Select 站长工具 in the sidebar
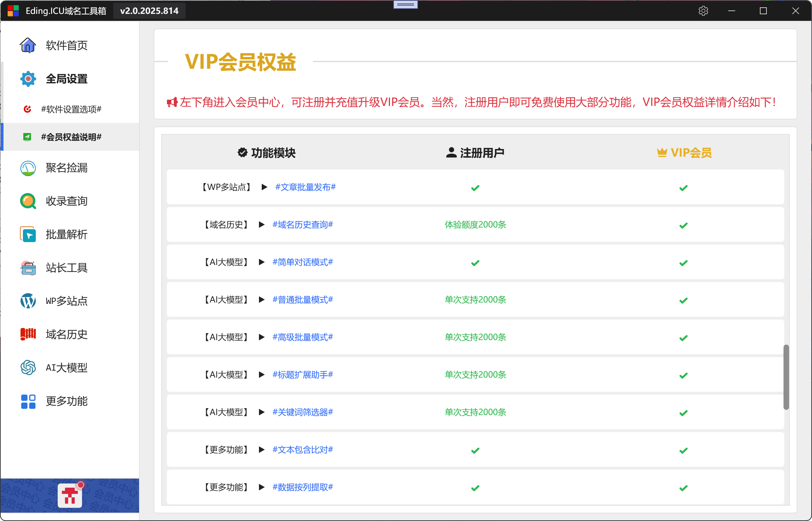 (70, 268)
